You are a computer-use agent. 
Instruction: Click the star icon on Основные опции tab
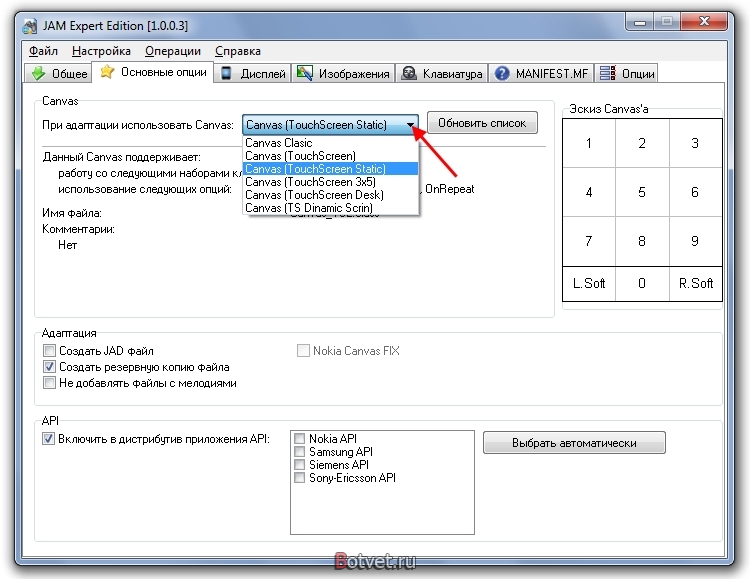(x=107, y=72)
